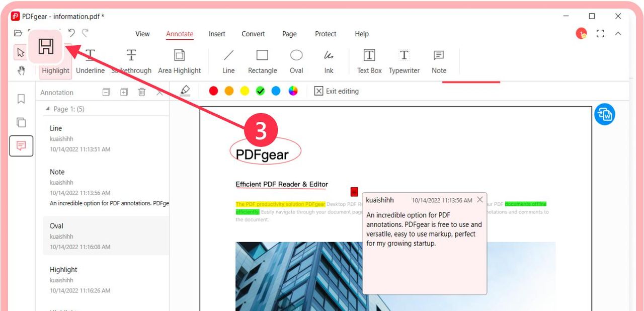Expand all annotations in the Annotation panel
644x311 pixels.
pyautogui.click(x=123, y=92)
